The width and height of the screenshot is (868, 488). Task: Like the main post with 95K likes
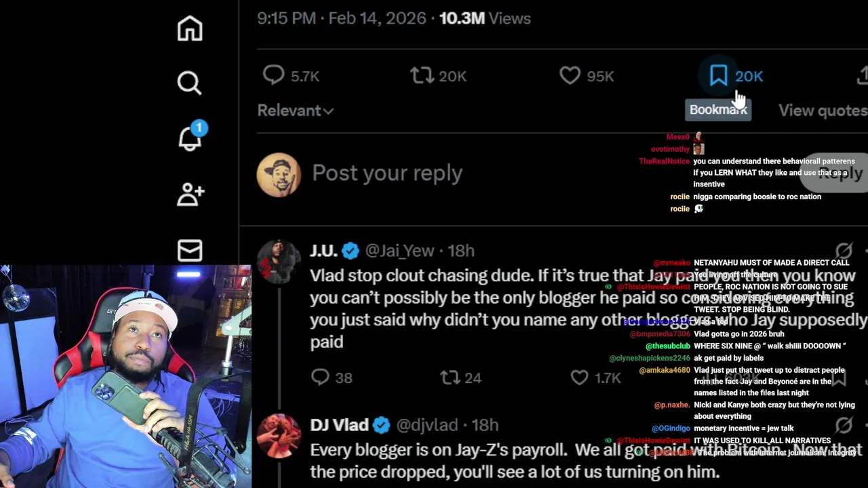point(570,75)
